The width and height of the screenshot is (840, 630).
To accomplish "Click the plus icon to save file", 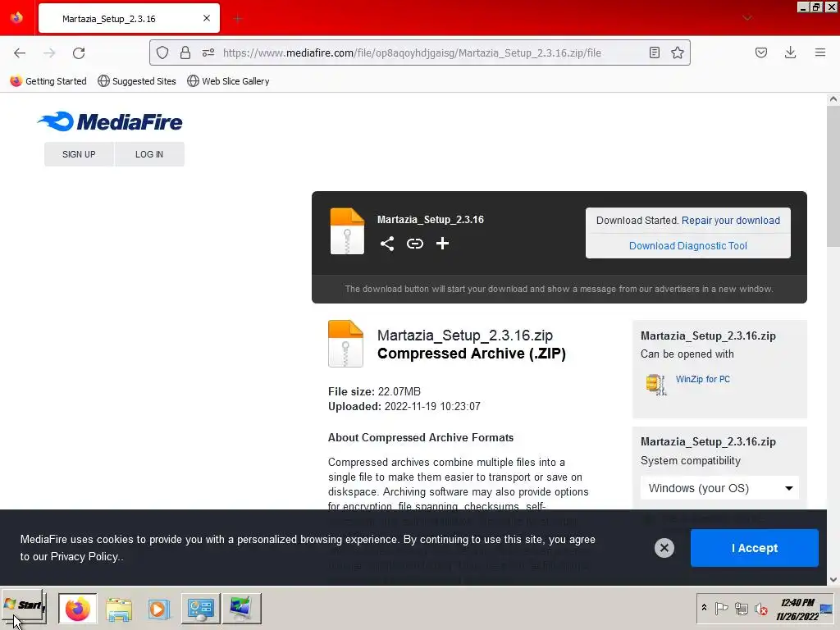I will point(442,244).
